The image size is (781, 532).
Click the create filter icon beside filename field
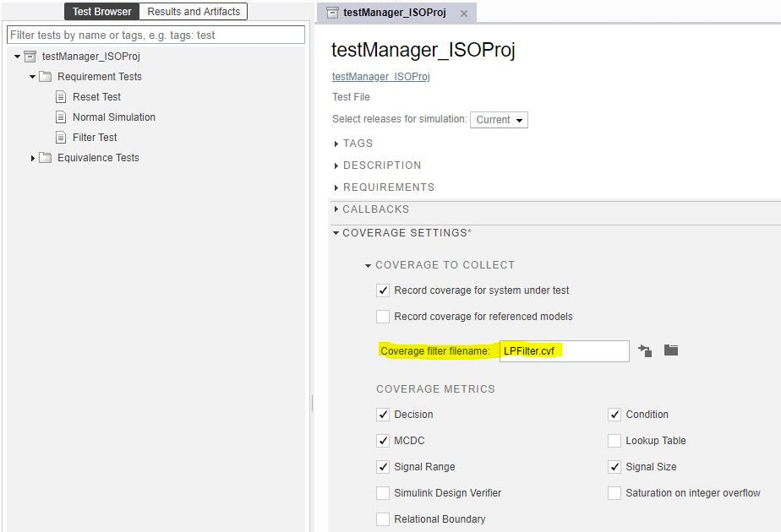tap(645, 350)
